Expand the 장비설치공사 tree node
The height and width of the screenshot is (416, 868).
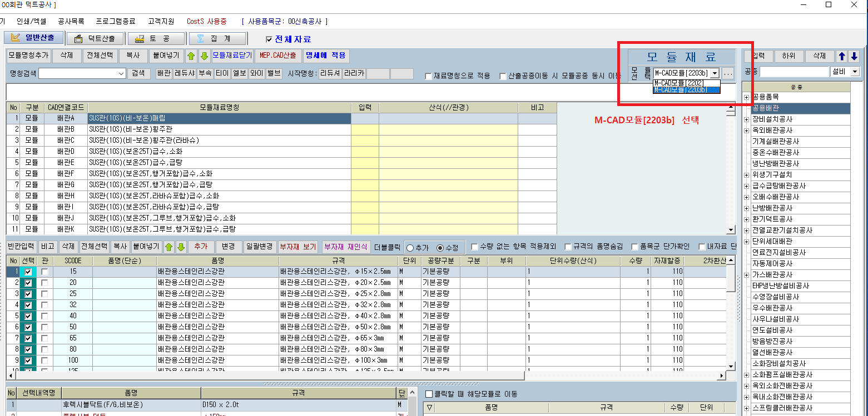pos(746,119)
